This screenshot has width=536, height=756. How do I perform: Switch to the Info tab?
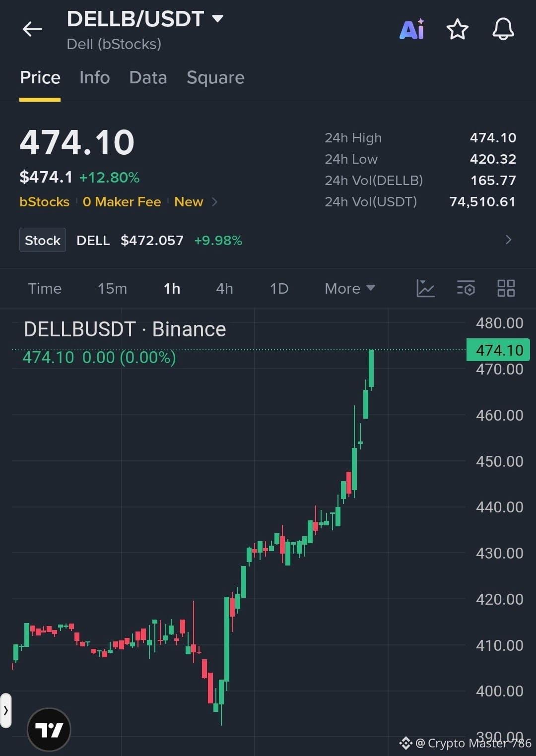[x=94, y=78]
